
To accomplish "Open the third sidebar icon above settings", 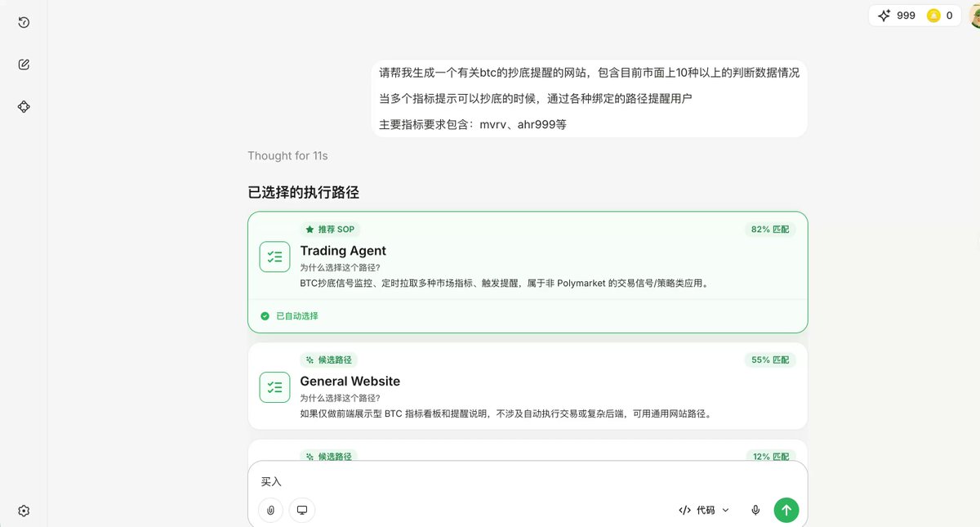I will [x=24, y=106].
